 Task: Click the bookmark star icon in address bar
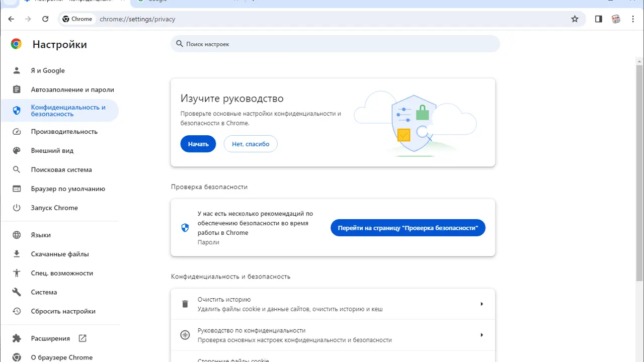[x=575, y=19]
